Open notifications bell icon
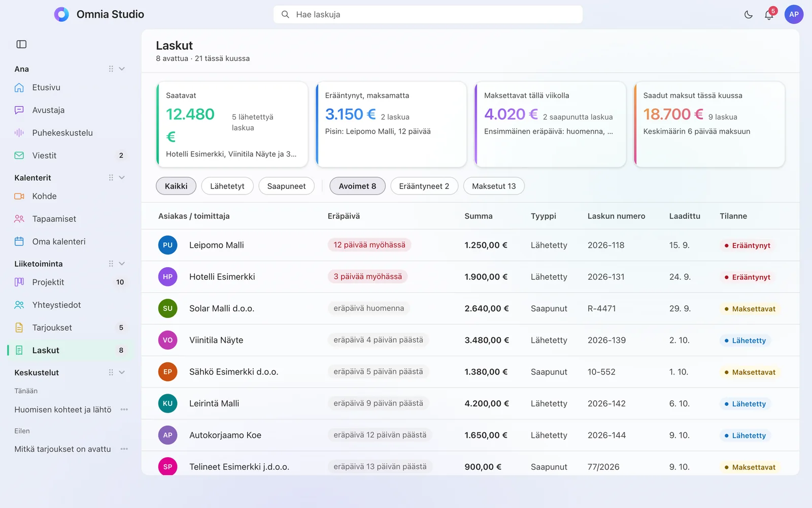This screenshot has width=812, height=508. pos(769,15)
